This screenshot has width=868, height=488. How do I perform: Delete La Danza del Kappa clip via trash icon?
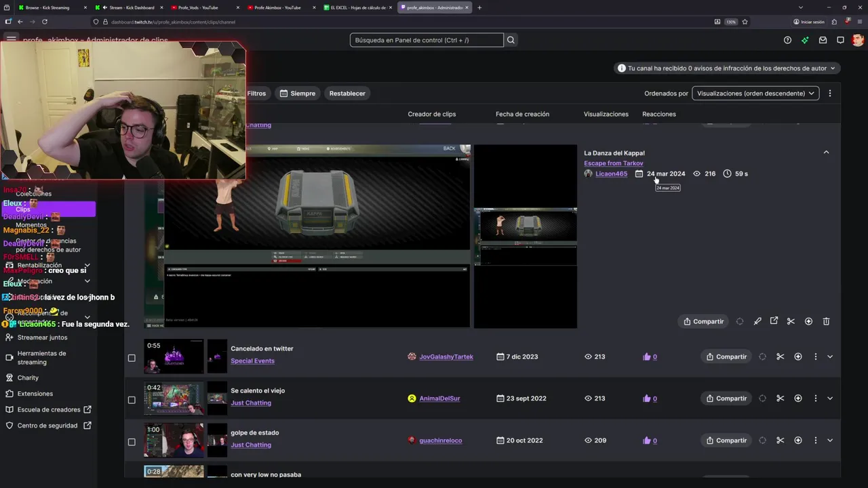click(x=826, y=321)
